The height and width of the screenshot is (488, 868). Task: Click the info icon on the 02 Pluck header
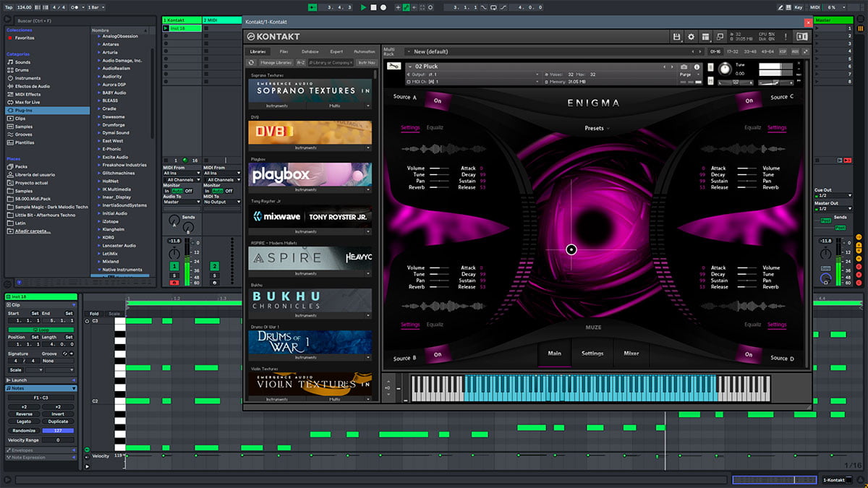pyautogui.click(x=697, y=67)
